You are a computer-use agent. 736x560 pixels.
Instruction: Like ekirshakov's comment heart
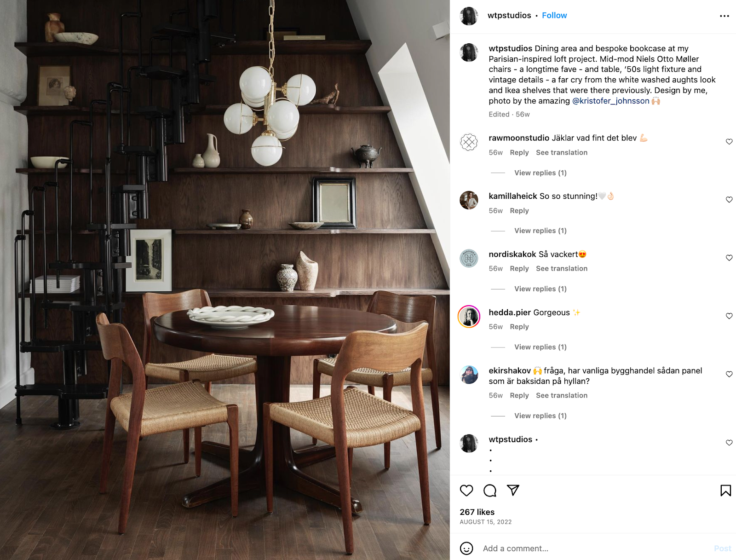coord(729,374)
